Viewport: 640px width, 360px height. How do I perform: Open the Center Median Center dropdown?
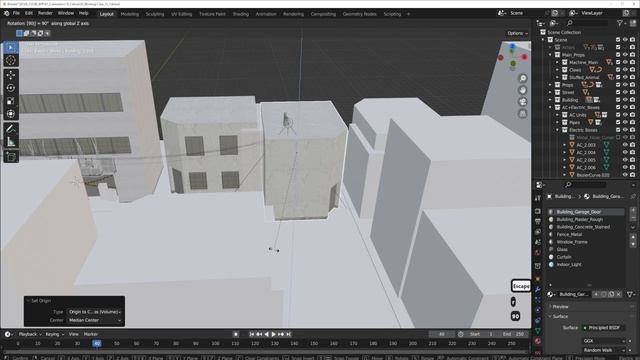click(95, 320)
